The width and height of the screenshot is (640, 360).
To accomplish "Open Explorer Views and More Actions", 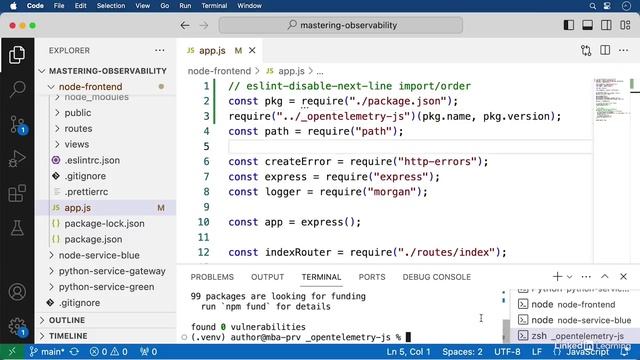I will tap(160, 50).
